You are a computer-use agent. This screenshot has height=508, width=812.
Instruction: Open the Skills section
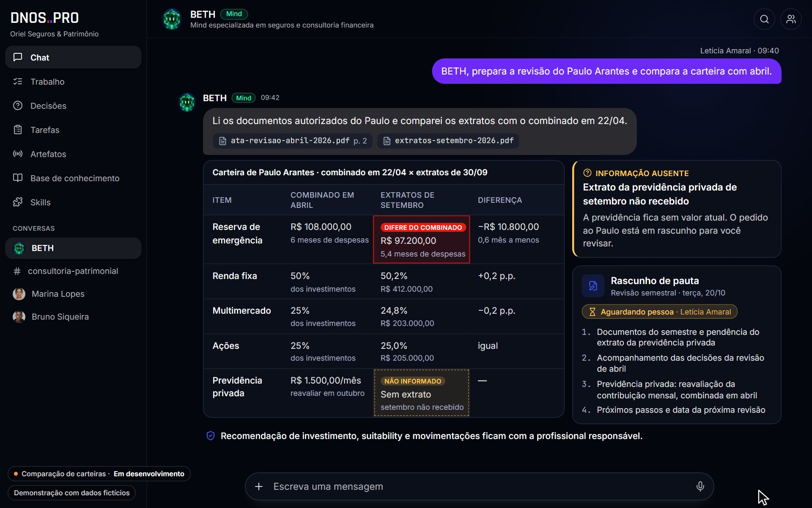(x=73, y=202)
